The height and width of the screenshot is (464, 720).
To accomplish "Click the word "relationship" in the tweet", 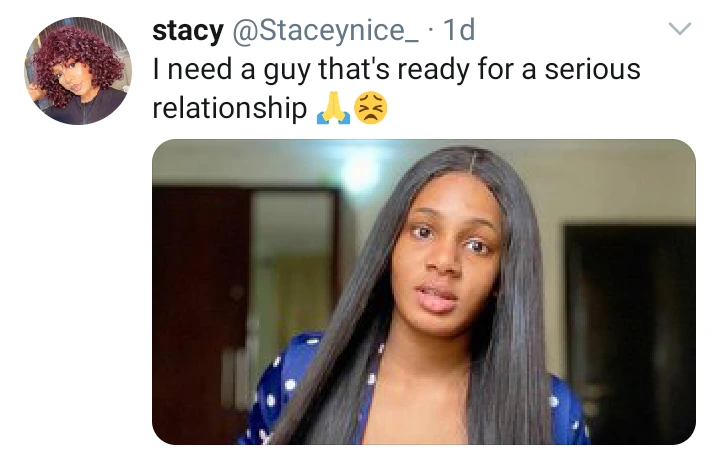I will 230,108.
